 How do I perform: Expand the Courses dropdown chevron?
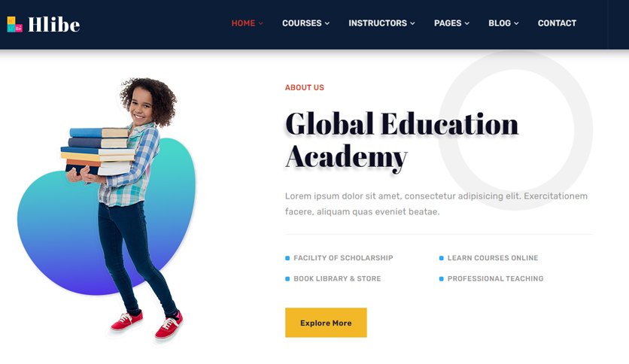pyautogui.click(x=327, y=23)
